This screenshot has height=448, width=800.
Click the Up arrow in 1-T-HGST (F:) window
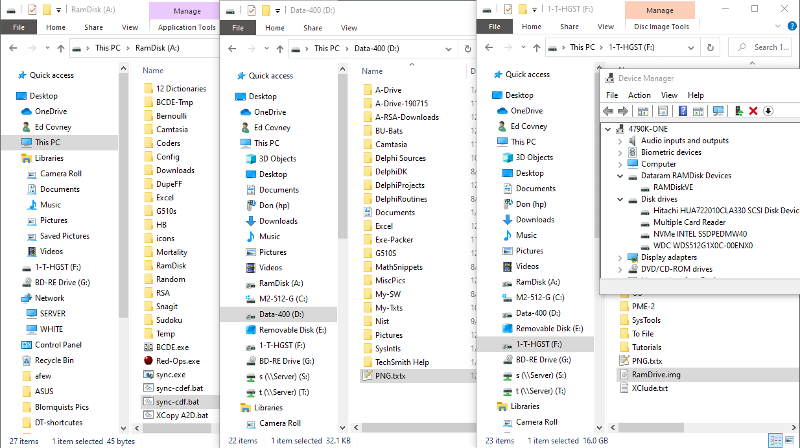[537, 47]
